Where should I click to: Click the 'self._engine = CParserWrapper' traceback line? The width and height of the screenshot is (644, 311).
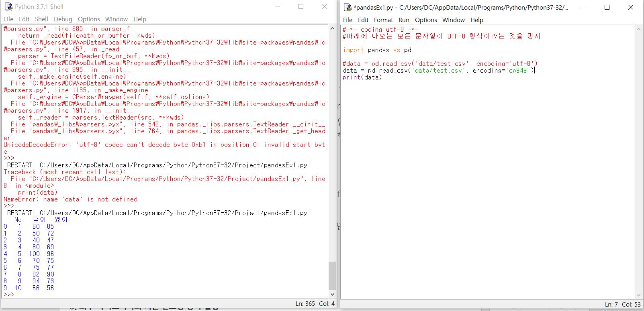(x=114, y=97)
